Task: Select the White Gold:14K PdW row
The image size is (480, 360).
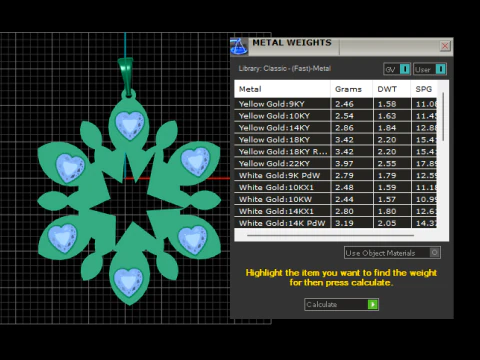Action: tap(336, 223)
